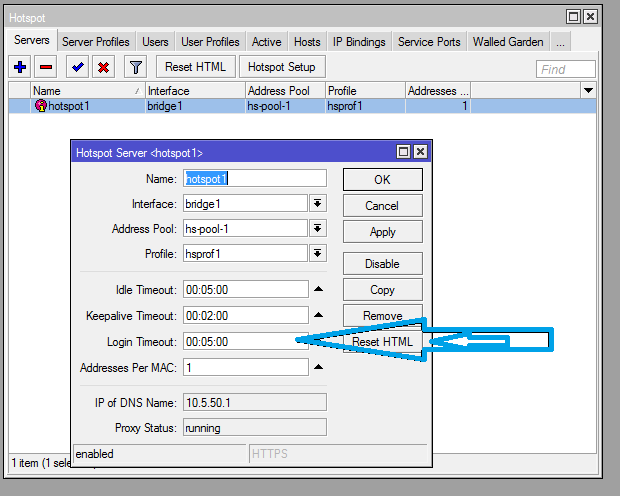Enable server using blue checkmark icon
Screen dimensions: 620x496
point(78,67)
